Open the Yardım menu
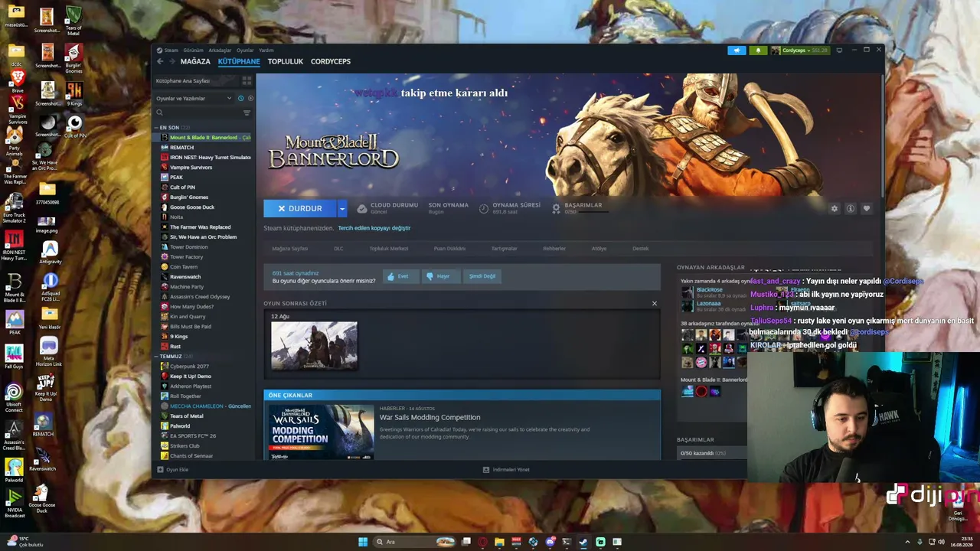980x551 pixels. [x=266, y=51]
